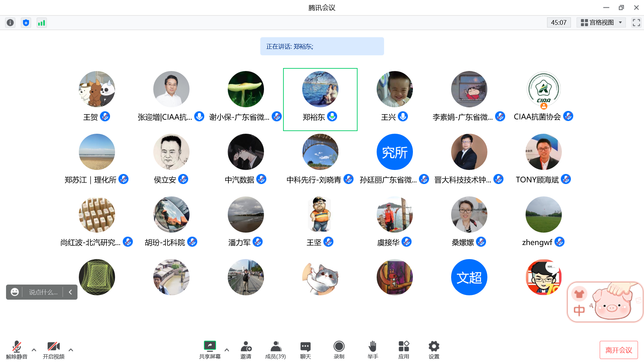Enter full screen mode icon
This screenshot has height=362, width=644.
[636, 22]
